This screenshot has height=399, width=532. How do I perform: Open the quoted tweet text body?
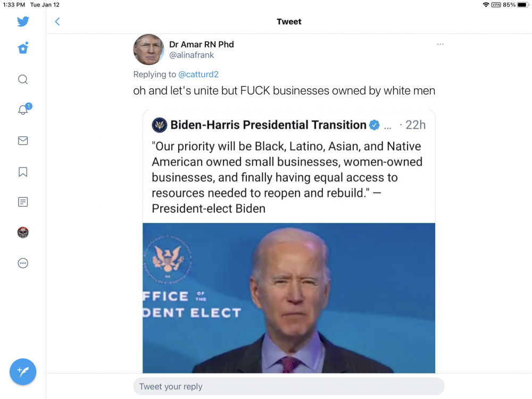[x=287, y=177]
